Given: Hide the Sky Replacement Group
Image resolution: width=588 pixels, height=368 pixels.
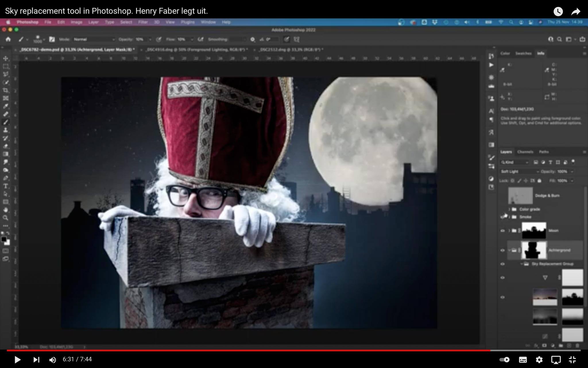Looking at the screenshot, I should 502,264.
